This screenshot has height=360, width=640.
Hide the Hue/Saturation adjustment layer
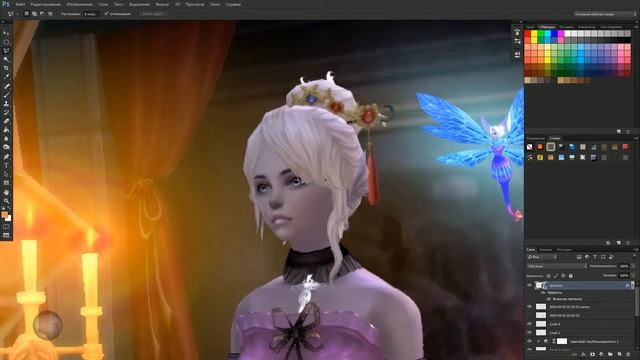529,341
